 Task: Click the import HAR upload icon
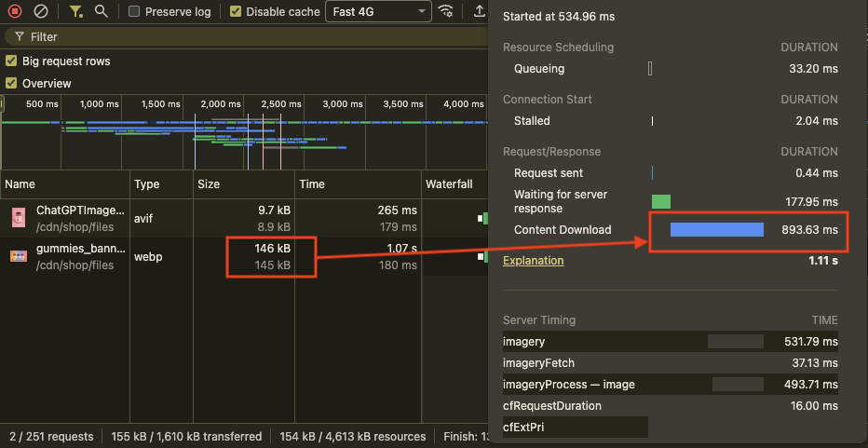[479, 12]
